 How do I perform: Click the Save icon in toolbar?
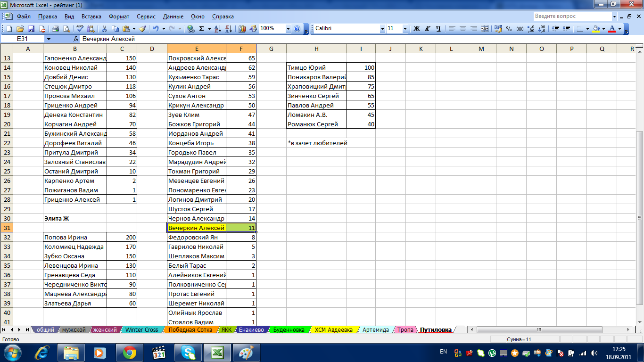31,29
